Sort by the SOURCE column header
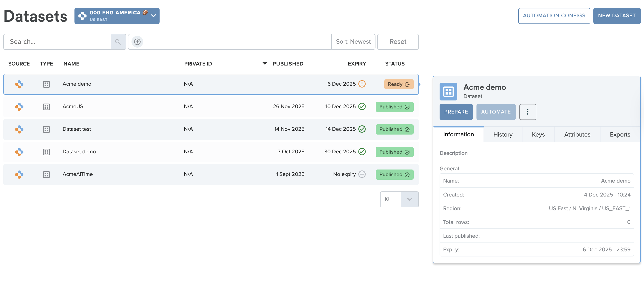The height and width of the screenshot is (289, 644). (x=19, y=64)
